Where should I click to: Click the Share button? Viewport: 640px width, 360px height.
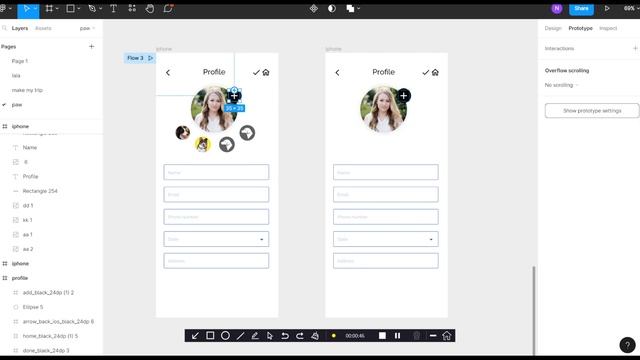tap(581, 9)
